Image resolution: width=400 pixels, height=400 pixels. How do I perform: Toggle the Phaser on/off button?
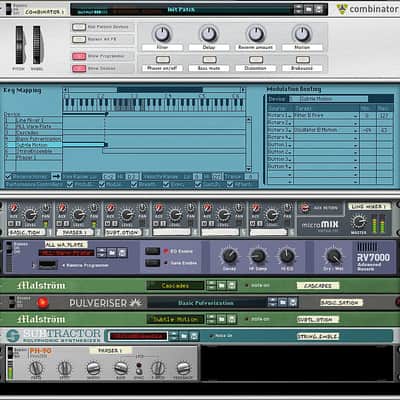pos(163,60)
